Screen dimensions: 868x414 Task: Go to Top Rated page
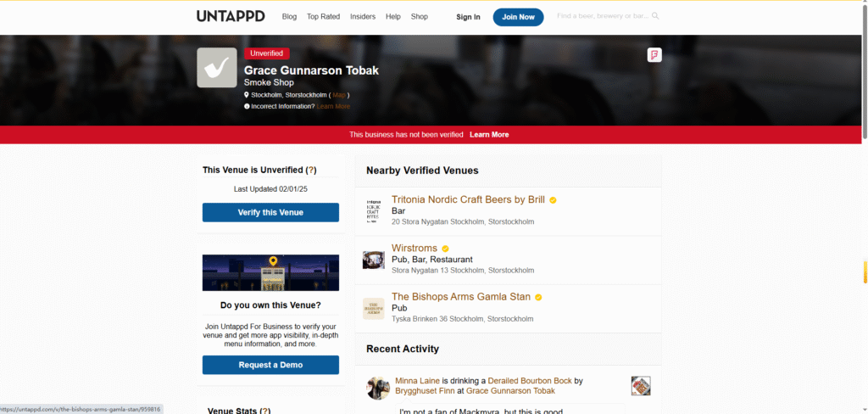[x=323, y=17]
